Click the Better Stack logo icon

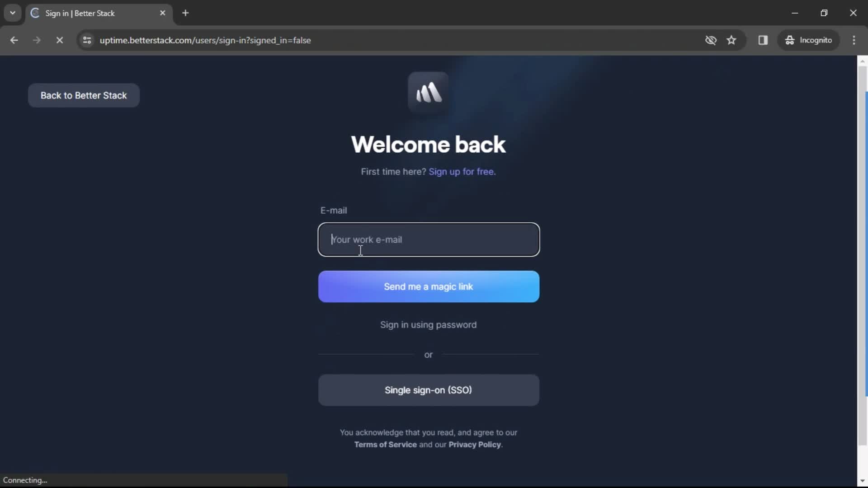pyautogui.click(x=428, y=92)
